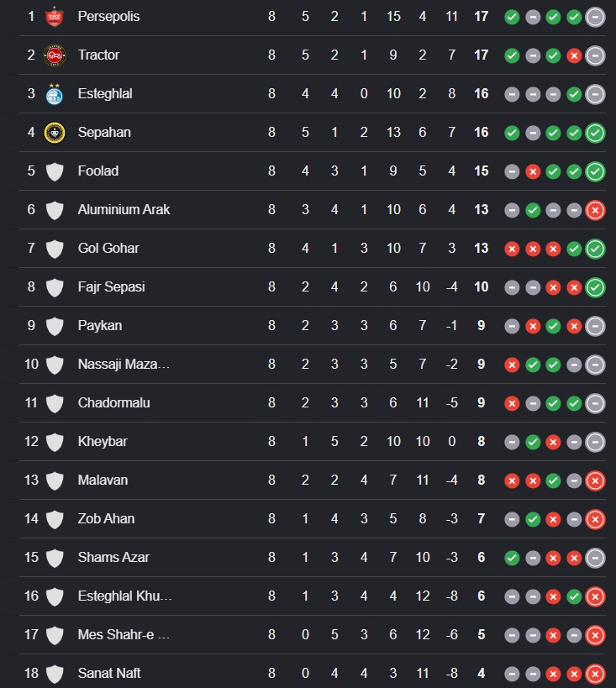Select the Chadormalu team name
The height and width of the screenshot is (688, 616).
(113, 402)
